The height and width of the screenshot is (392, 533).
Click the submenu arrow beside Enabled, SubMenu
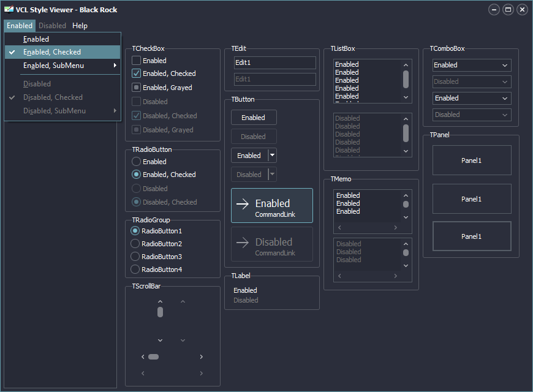(115, 66)
